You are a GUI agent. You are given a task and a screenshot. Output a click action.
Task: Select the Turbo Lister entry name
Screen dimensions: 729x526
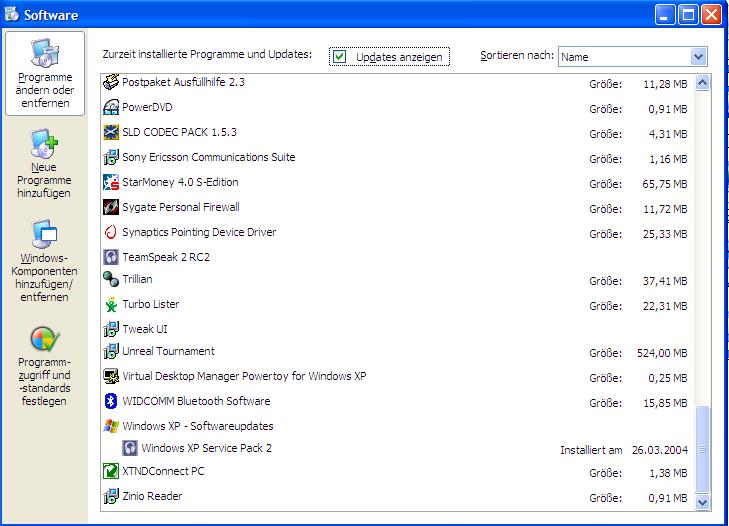(x=151, y=305)
